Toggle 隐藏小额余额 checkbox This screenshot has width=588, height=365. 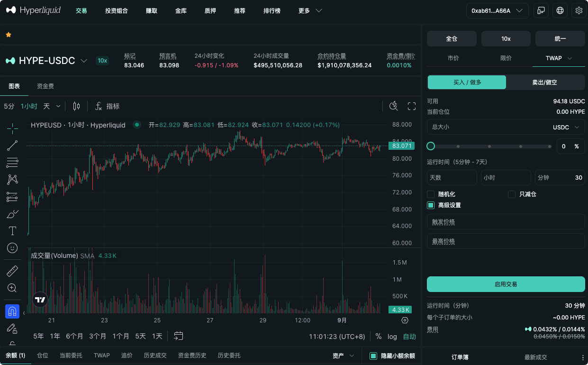pyautogui.click(x=373, y=356)
